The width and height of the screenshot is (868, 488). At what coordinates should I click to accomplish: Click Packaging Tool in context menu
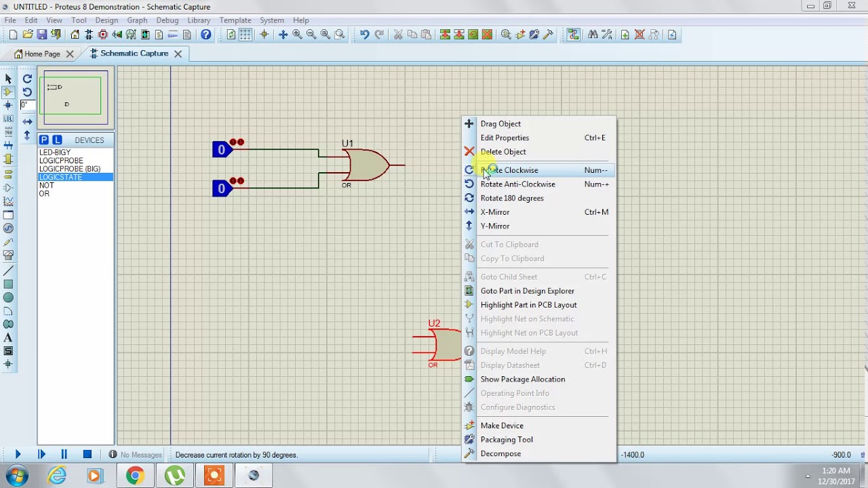[x=539, y=440]
